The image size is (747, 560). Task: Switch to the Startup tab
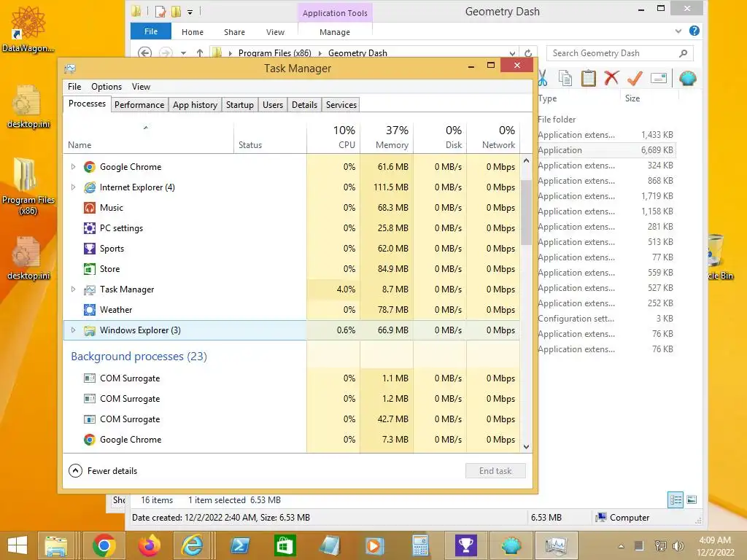(239, 105)
